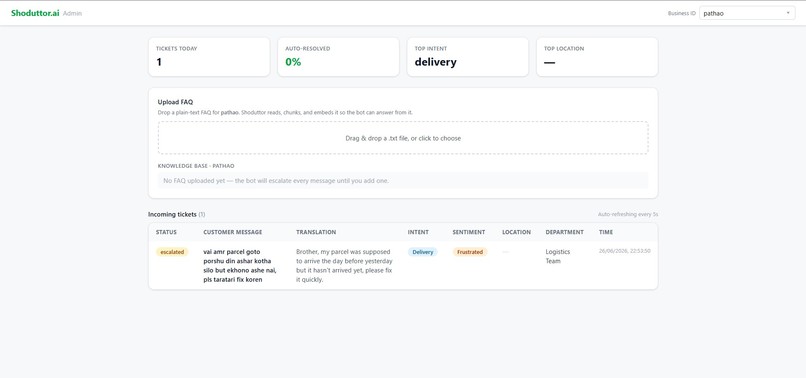806x378 pixels.
Task: Click the FAQ drag and drop upload area
Action: click(403, 138)
